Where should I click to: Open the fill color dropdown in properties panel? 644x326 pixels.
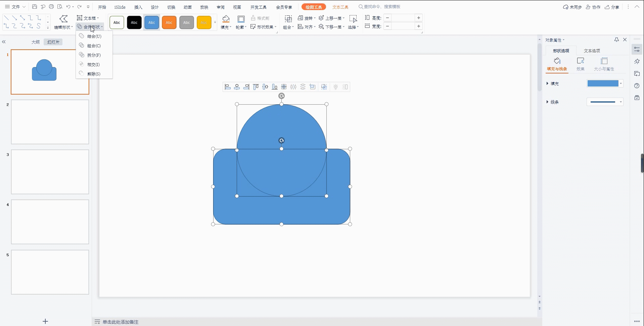[621, 84]
